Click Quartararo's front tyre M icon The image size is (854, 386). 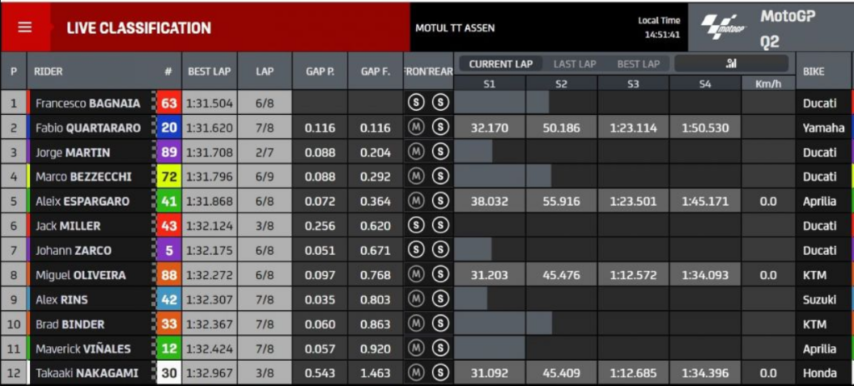pyautogui.click(x=416, y=127)
